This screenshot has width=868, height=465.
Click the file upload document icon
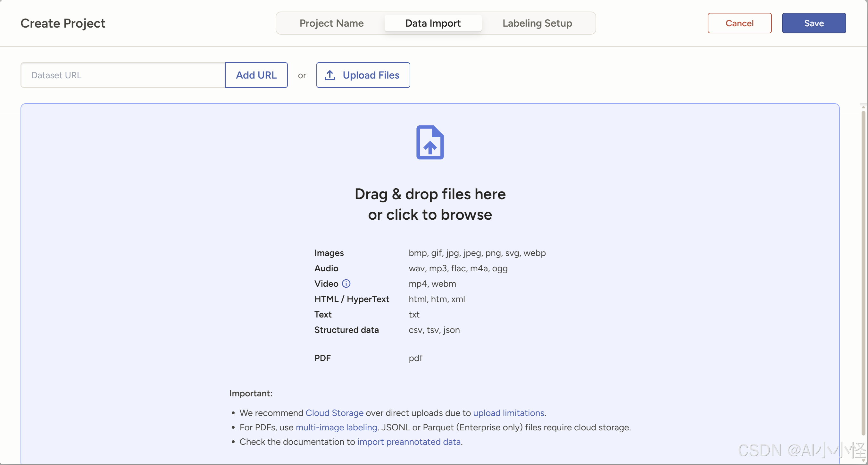coord(430,142)
